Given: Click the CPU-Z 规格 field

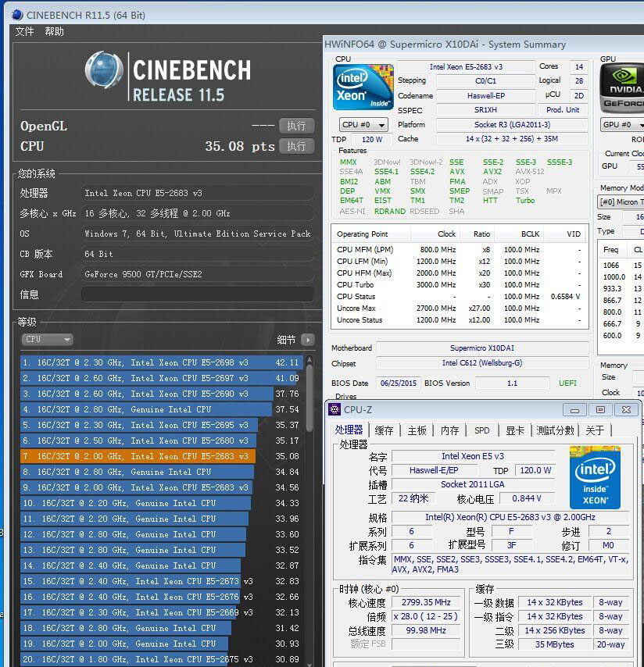Looking at the screenshot, I should coord(510,517).
